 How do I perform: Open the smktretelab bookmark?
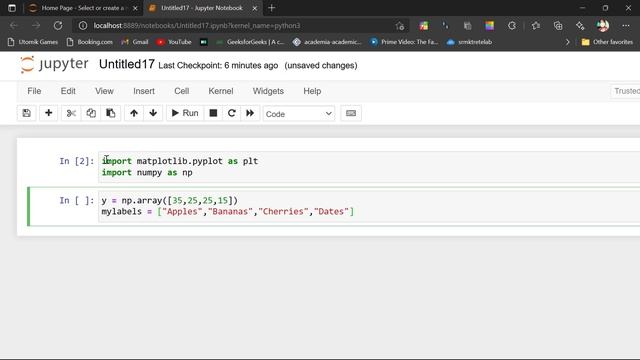pos(469,42)
